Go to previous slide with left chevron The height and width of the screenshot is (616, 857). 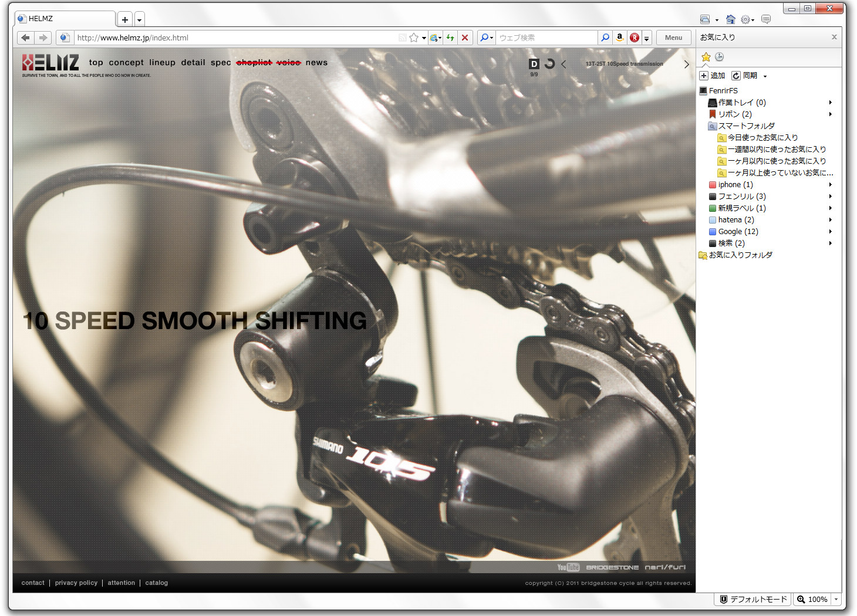564,64
